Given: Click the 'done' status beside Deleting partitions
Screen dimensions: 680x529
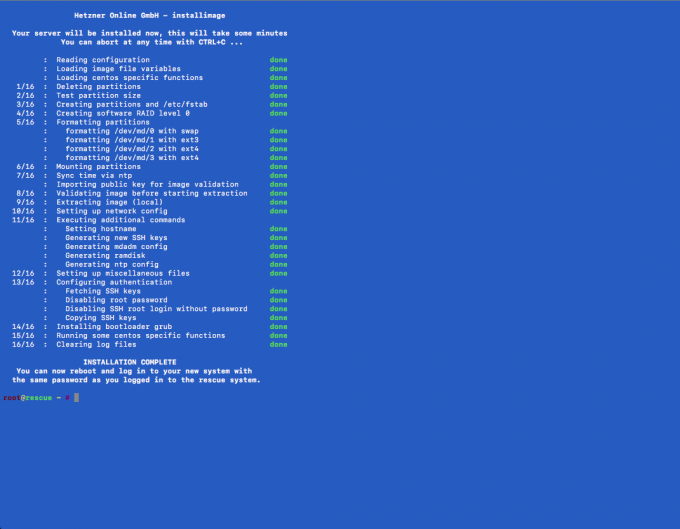Looking at the screenshot, I should click(x=278, y=87).
